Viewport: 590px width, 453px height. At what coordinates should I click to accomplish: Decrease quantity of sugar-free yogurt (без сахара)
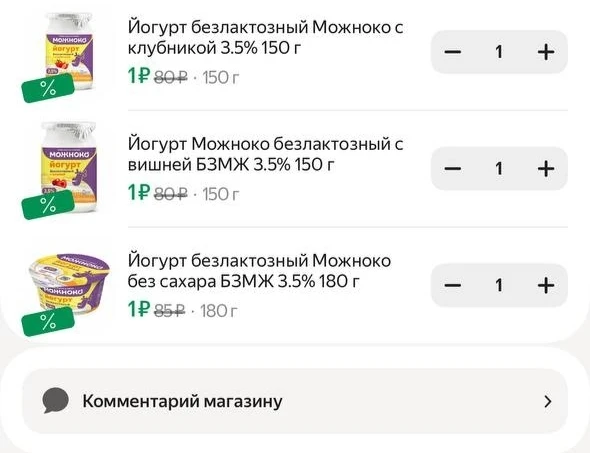453,285
